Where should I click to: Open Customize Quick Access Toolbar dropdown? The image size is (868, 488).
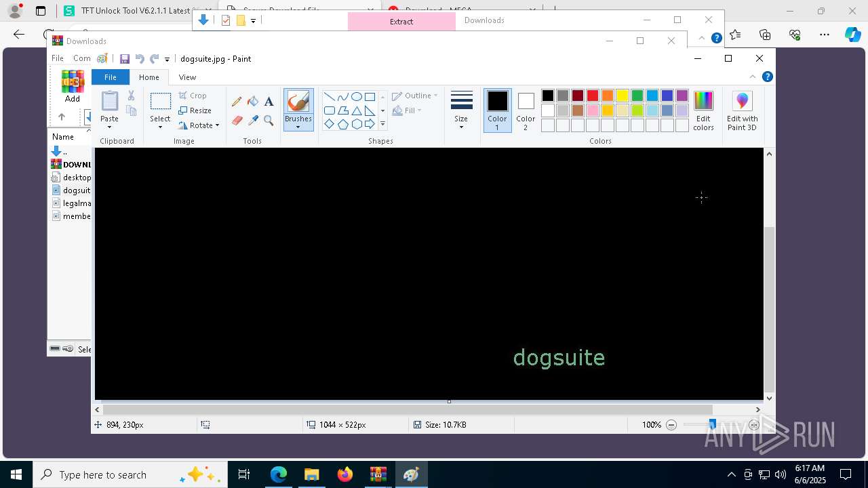167,60
